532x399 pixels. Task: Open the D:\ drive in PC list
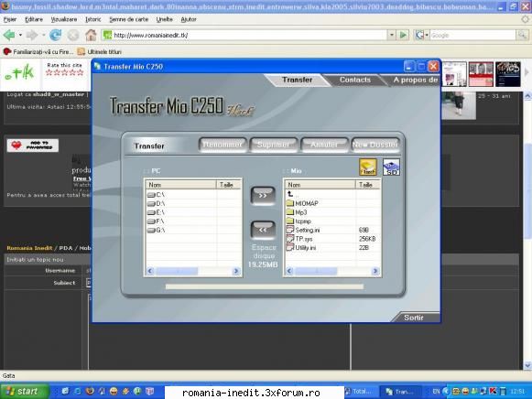click(156, 203)
